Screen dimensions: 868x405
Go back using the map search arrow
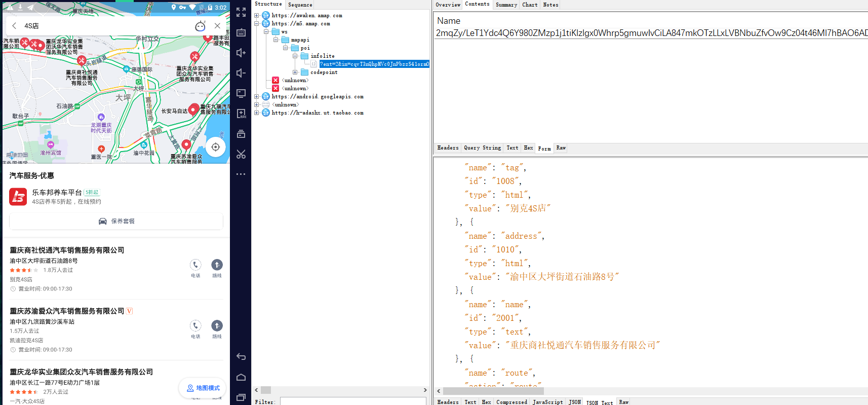(14, 26)
